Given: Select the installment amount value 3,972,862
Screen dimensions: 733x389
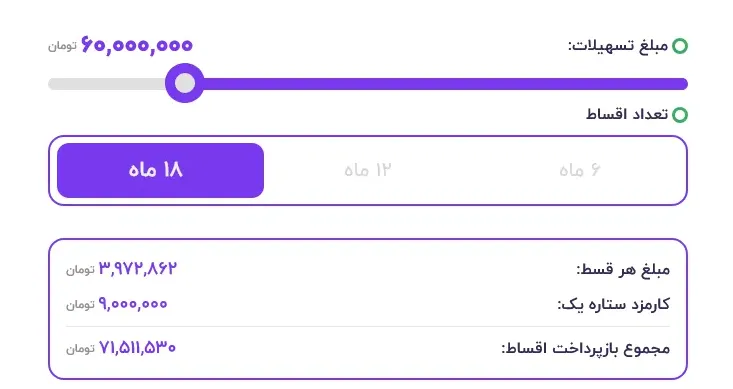Looking at the screenshot, I should tap(138, 268).
